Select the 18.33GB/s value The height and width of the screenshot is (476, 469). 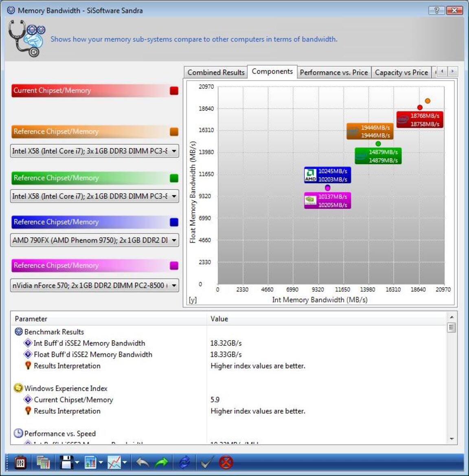[226, 354]
